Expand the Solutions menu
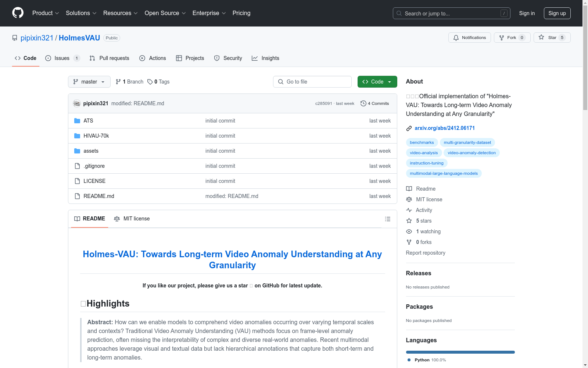This screenshot has height=368, width=588. click(x=81, y=13)
